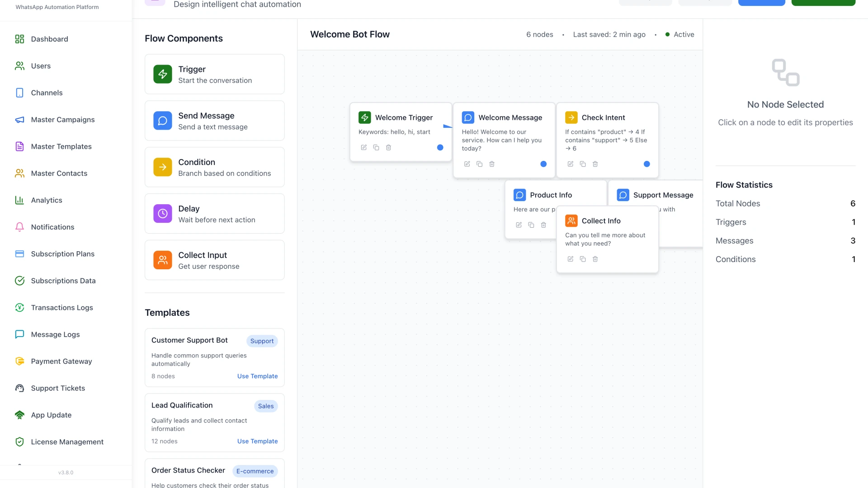The image size is (868, 488).
Task: Copy the Product Info node
Action: [x=531, y=225]
